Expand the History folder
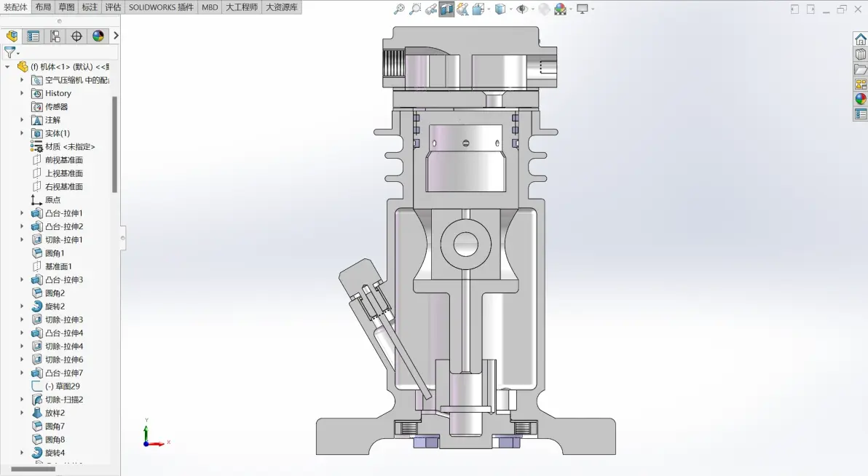868x476 pixels. click(x=22, y=93)
